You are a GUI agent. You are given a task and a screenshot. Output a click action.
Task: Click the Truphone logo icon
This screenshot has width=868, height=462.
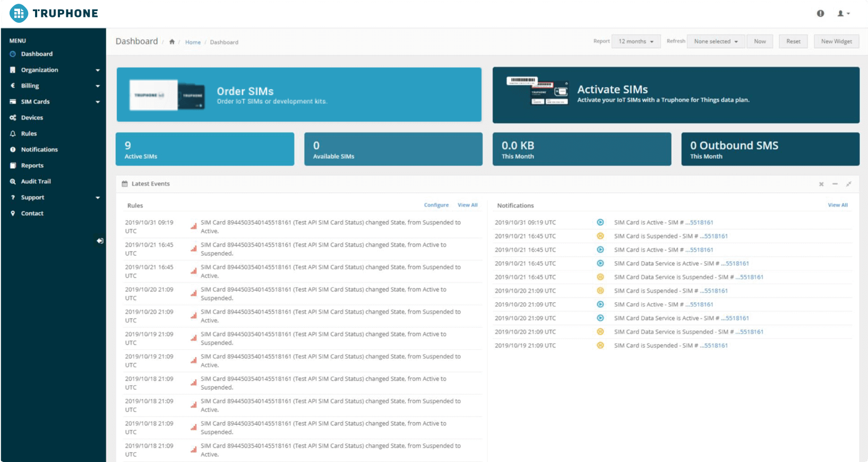(x=19, y=13)
